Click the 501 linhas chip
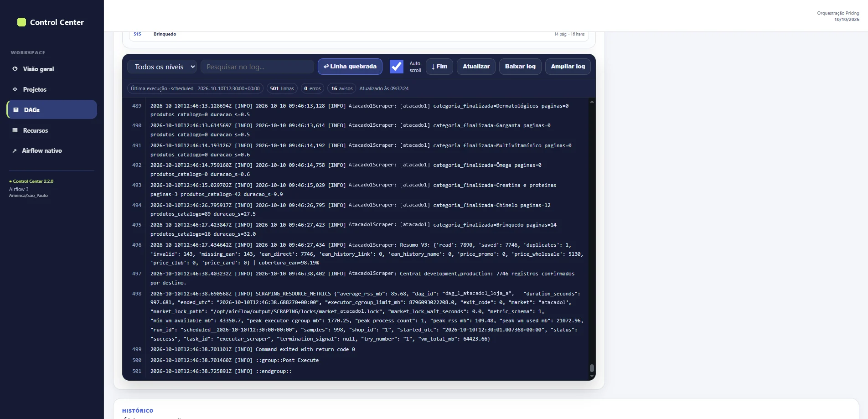 (282, 88)
